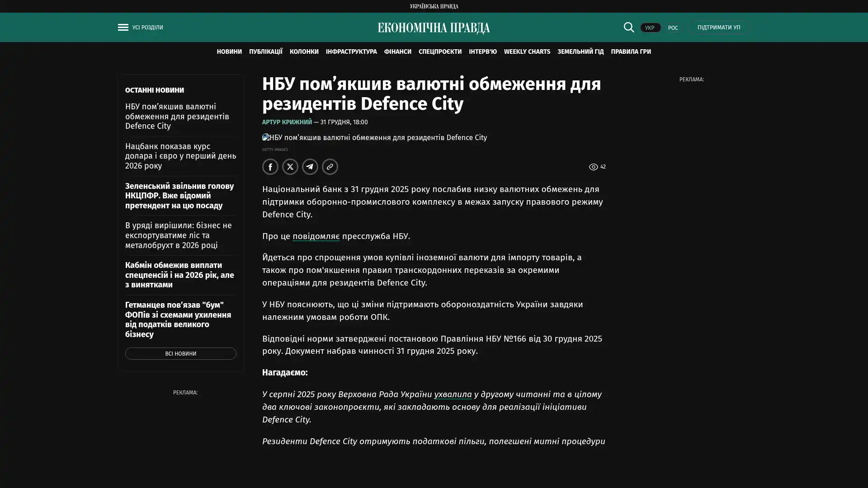This screenshot has width=868, height=488.
Task: Click 'Всі новини' button
Action: click(180, 353)
